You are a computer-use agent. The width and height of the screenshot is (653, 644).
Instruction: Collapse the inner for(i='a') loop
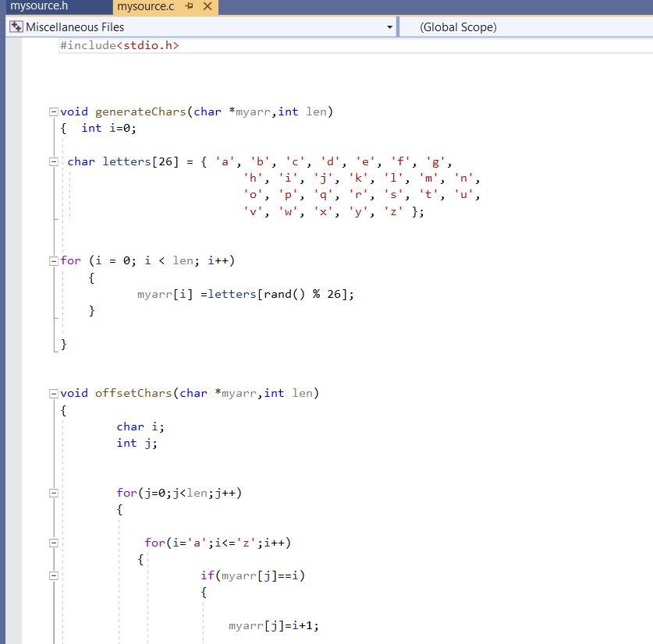pyautogui.click(x=53, y=542)
